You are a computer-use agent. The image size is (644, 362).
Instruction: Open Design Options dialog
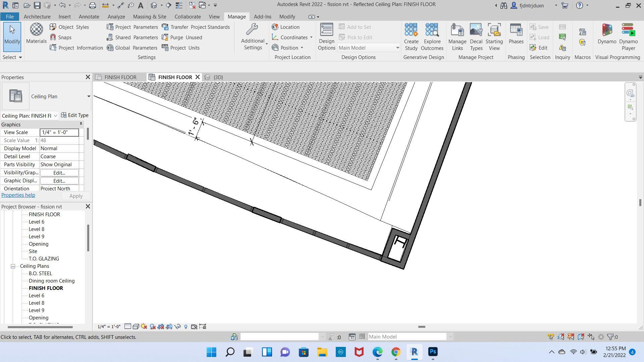[x=326, y=37]
